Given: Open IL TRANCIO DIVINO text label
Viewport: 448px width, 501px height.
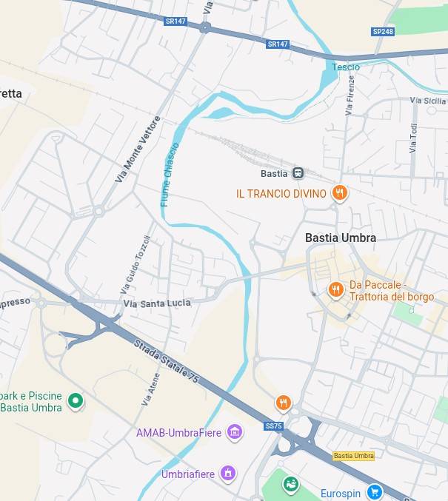Looking at the screenshot, I should click(x=281, y=194).
